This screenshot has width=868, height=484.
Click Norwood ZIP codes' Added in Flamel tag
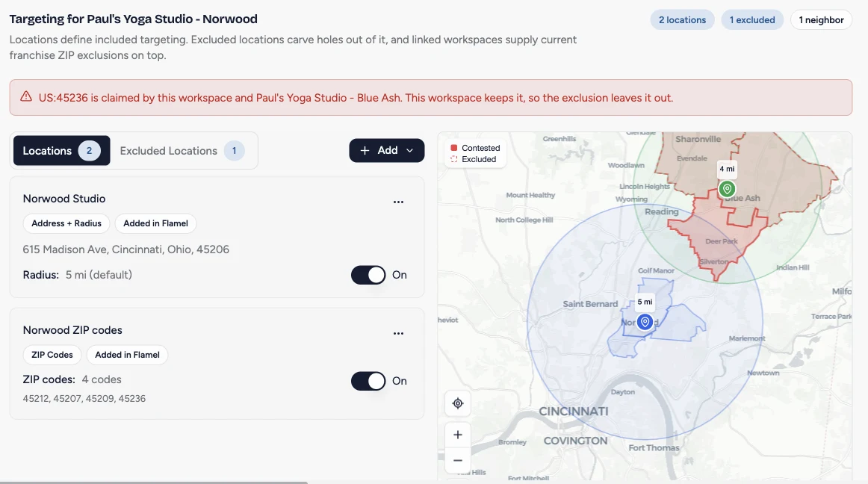(x=127, y=355)
